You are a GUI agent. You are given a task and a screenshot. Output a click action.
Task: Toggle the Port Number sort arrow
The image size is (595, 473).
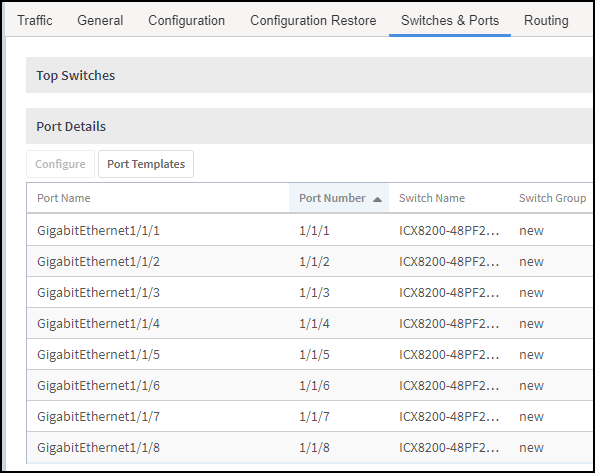377,199
